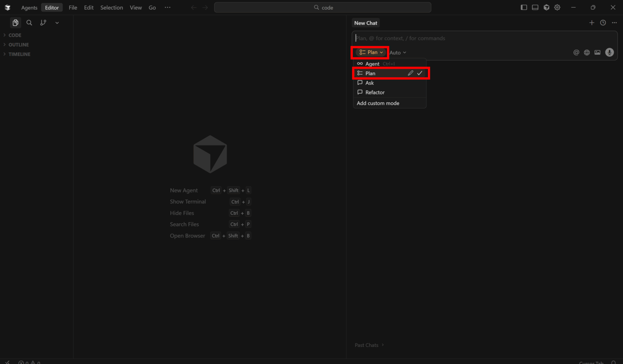Open chat history clock icon
The height and width of the screenshot is (364, 623).
coord(603,23)
